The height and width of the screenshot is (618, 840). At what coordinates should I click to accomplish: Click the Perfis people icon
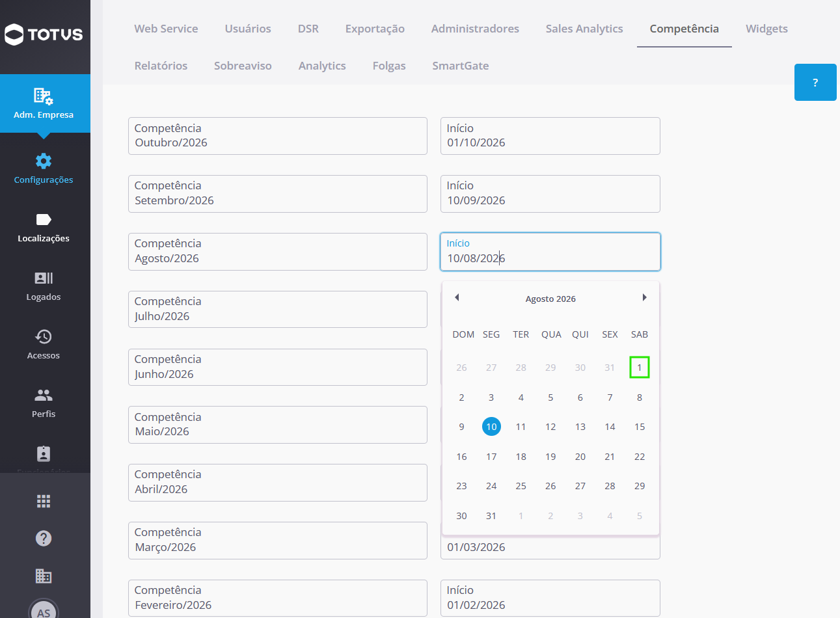(44, 395)
